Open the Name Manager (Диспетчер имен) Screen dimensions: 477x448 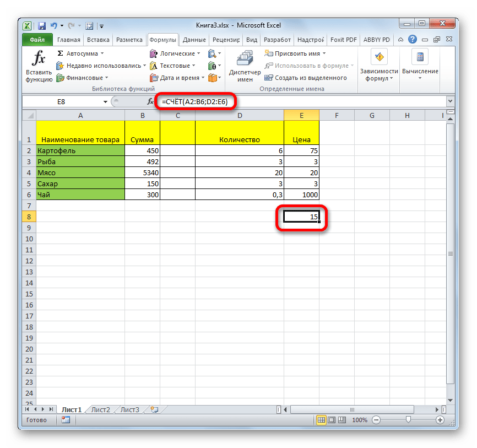(x=241, y=66)
